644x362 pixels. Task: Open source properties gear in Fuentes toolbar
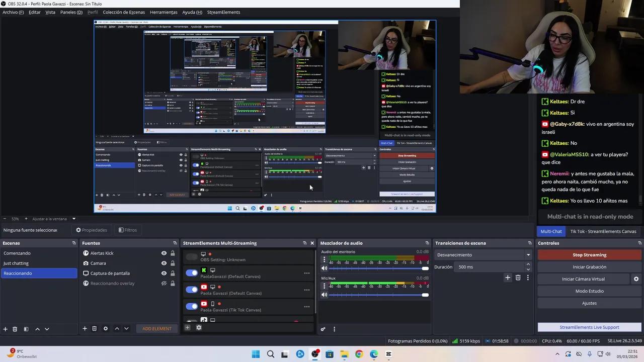[105, 328]
